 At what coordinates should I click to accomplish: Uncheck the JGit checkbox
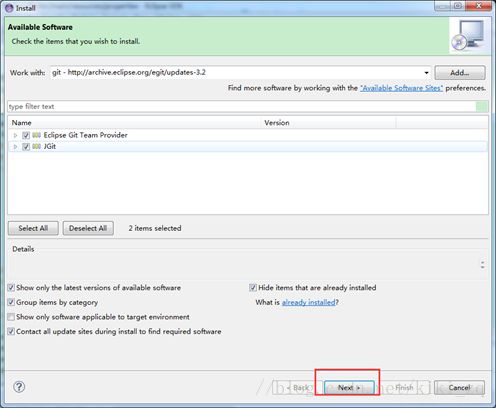pos(26,147)
